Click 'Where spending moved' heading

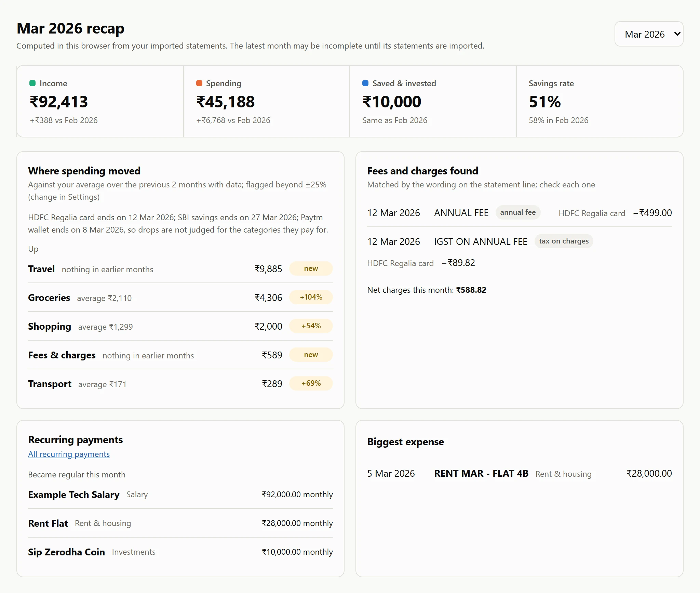(84, 171)
